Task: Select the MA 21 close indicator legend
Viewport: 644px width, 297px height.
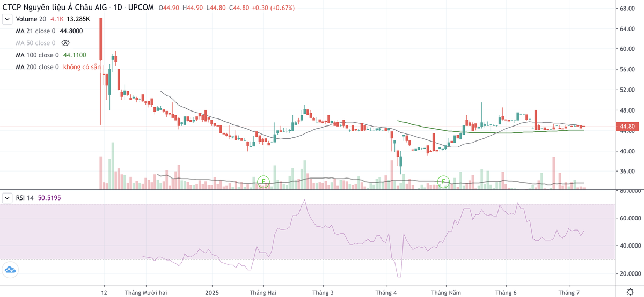Action: point(35,31)
